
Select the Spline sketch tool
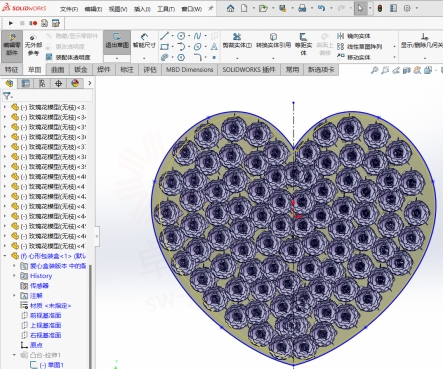[197, 36]
